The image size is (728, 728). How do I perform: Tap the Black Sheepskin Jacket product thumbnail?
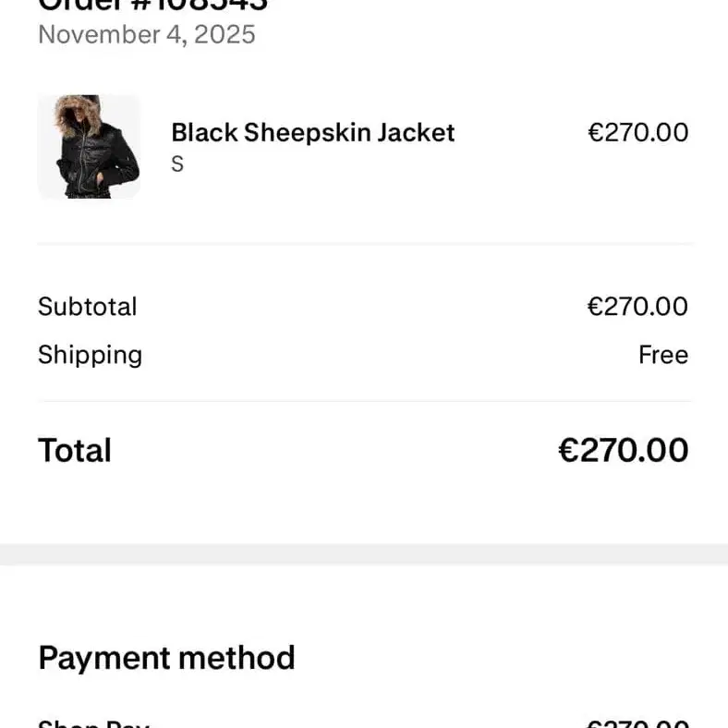(x=89, y=146)
